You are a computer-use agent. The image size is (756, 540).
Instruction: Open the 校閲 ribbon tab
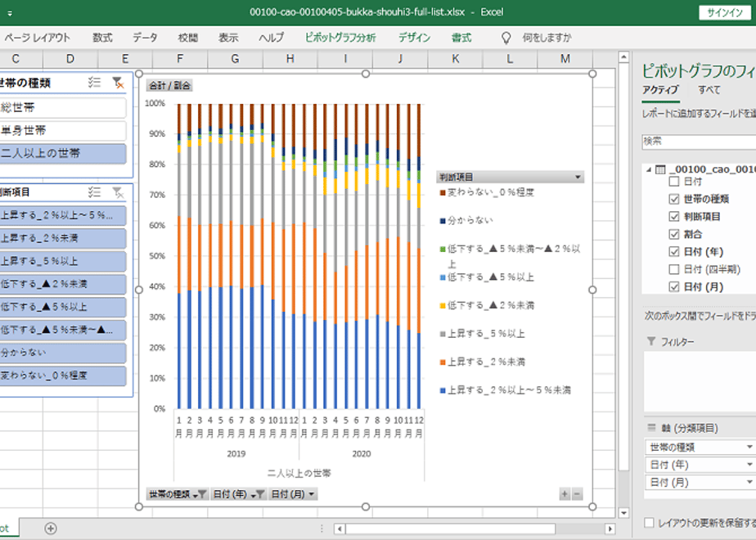188,38
